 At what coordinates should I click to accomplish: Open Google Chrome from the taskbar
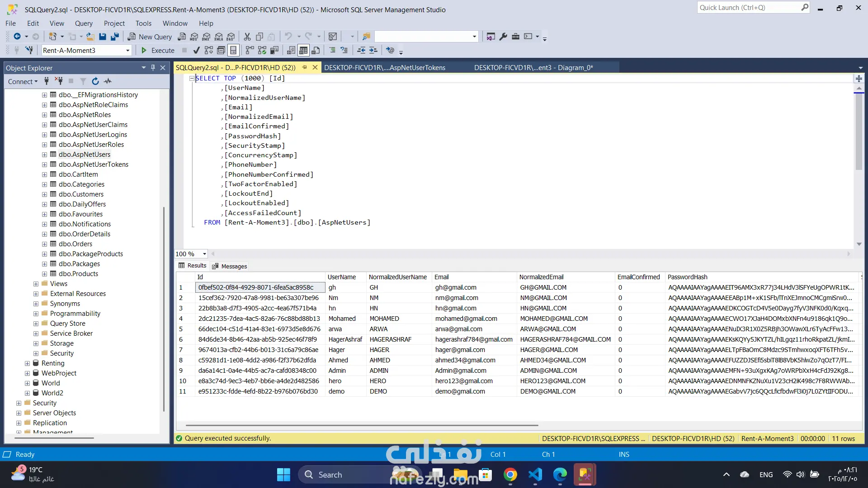coord(510,474)
